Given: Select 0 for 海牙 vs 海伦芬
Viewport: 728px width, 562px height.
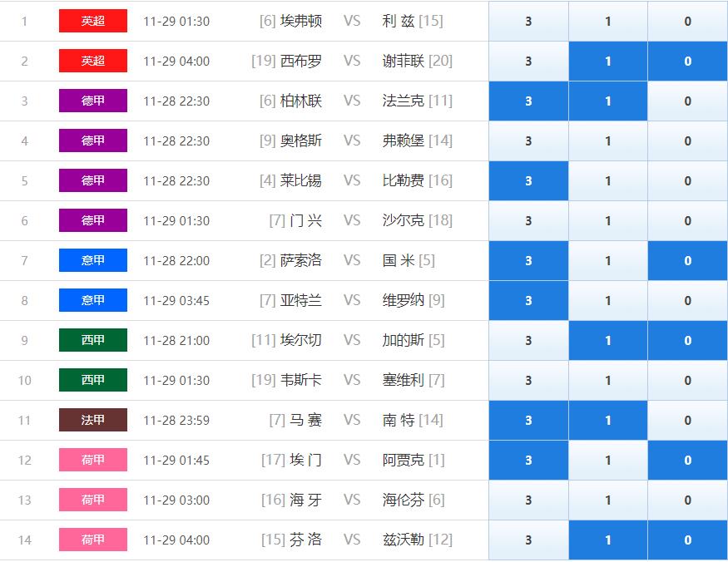Looking at the screenshot, I should coord(687,500).
